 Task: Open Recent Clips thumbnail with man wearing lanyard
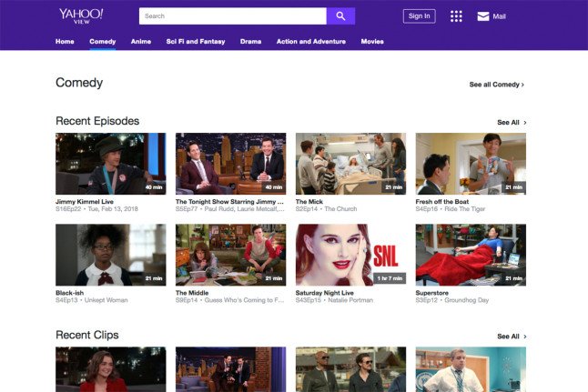[x=471, y=369]
